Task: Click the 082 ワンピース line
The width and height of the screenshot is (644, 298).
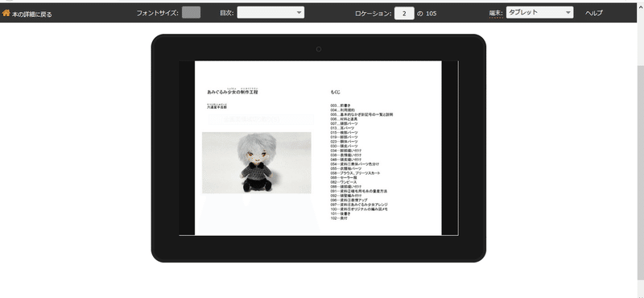Action: click(x=344, y=182)
